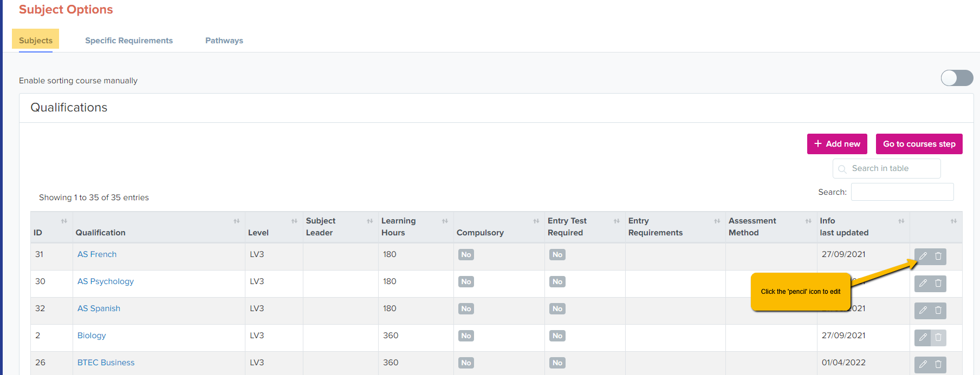The image size is (980, 375).
Task: Click the trash icon in Biology row
Action: pos(938,337)
